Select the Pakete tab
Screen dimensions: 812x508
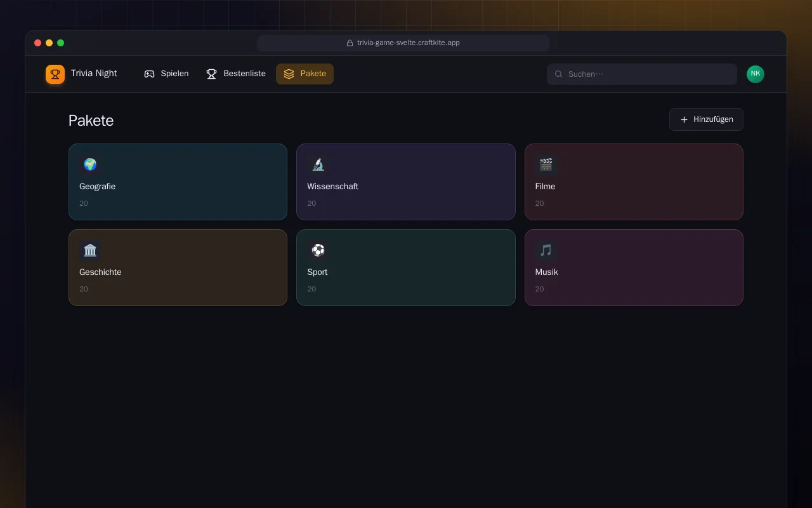(x=304, y=74)
